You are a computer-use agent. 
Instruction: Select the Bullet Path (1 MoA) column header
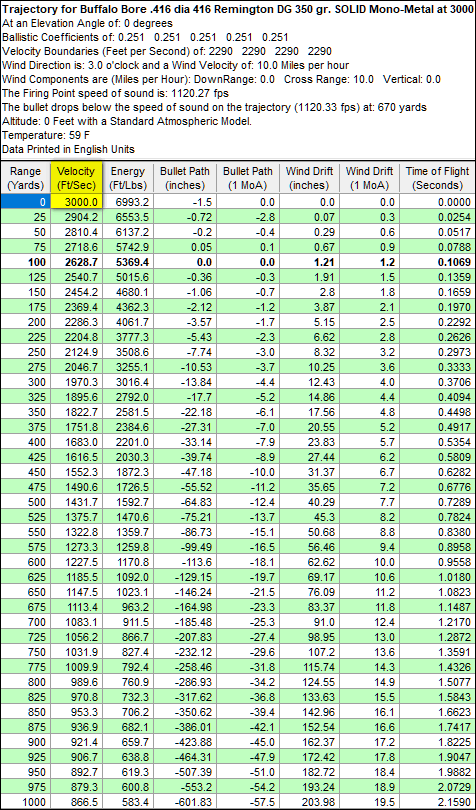click(x=247, y=178)
